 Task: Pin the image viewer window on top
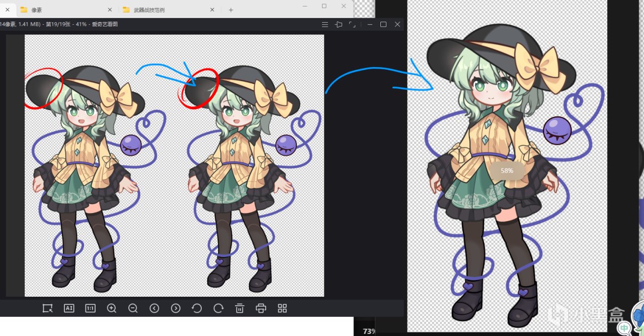[x=339, y=24]
